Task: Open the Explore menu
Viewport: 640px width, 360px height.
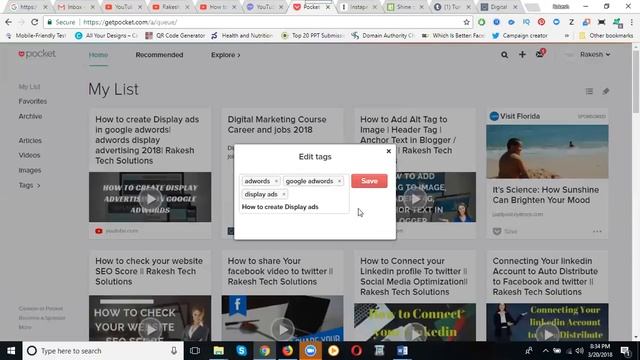Action: click(225, 55)
